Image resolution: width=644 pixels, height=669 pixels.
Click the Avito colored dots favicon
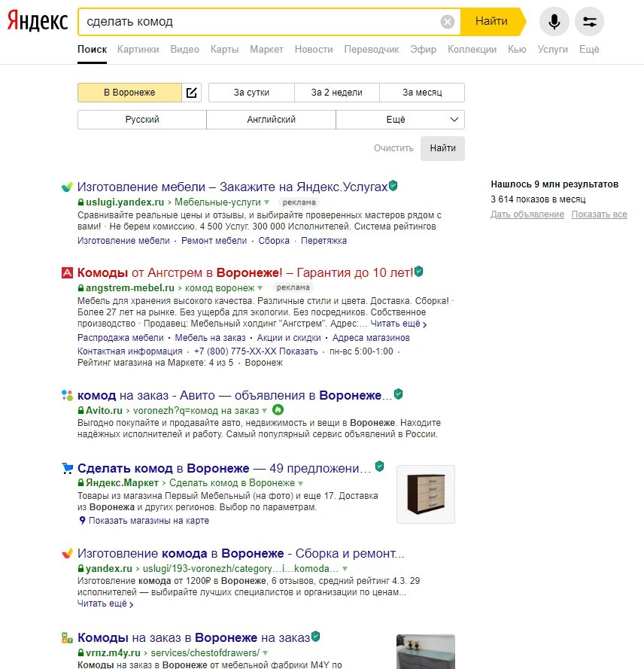point(68,396)
